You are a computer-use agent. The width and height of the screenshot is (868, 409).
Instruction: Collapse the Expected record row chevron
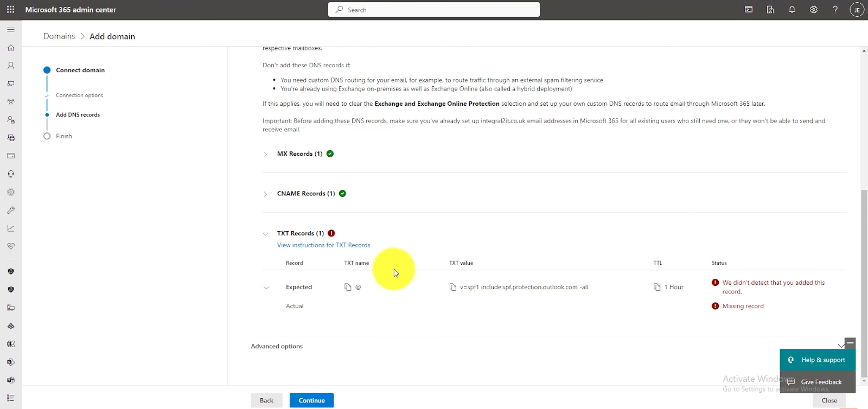click(266, 287)
